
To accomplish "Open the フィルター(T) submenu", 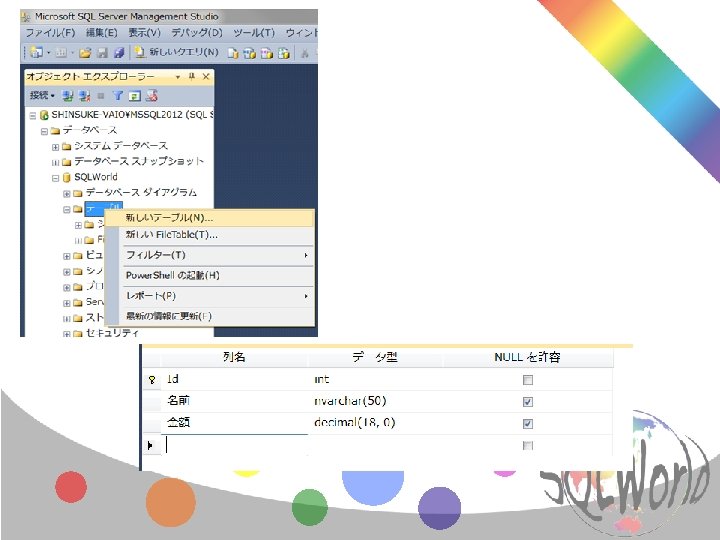I will pos(210,255).
